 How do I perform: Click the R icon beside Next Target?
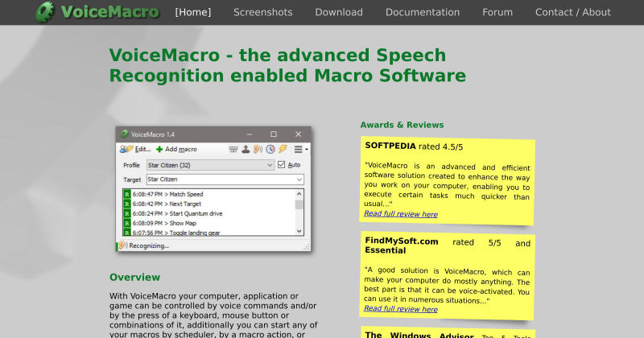(x=127, y=204)
